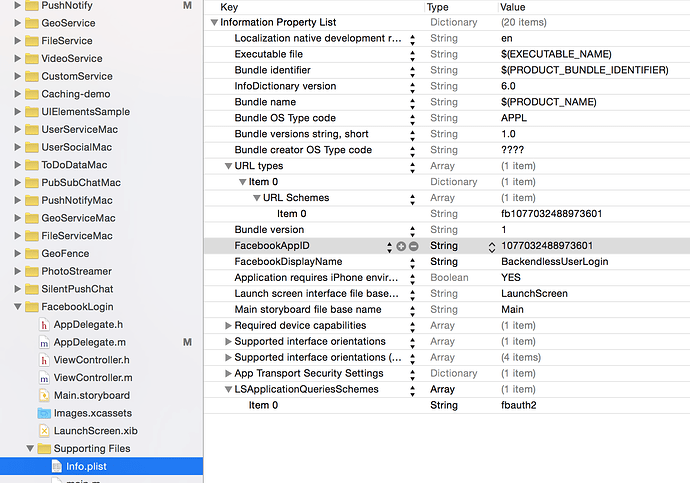Click the CustomService folder icon
690x483 pixels.
pyautogui.click(x=32, y=76)
